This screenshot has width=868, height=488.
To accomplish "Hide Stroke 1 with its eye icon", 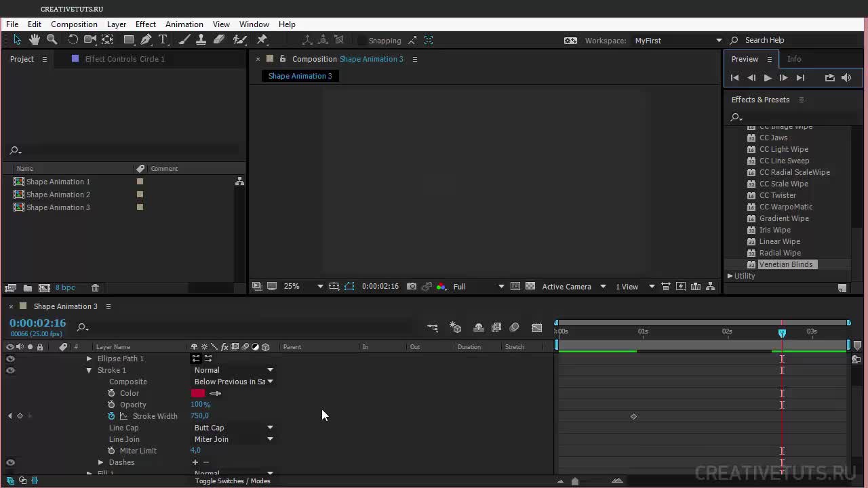I will (x=10, y=370).
